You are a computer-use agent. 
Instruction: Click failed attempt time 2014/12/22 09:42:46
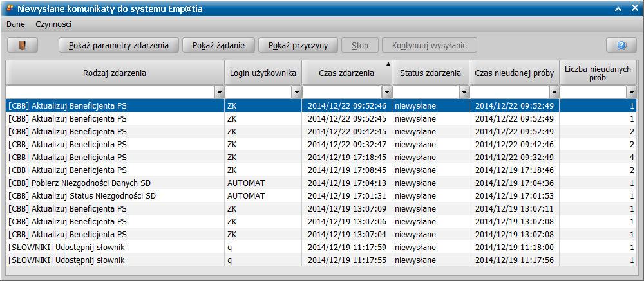tap(515, 145)
